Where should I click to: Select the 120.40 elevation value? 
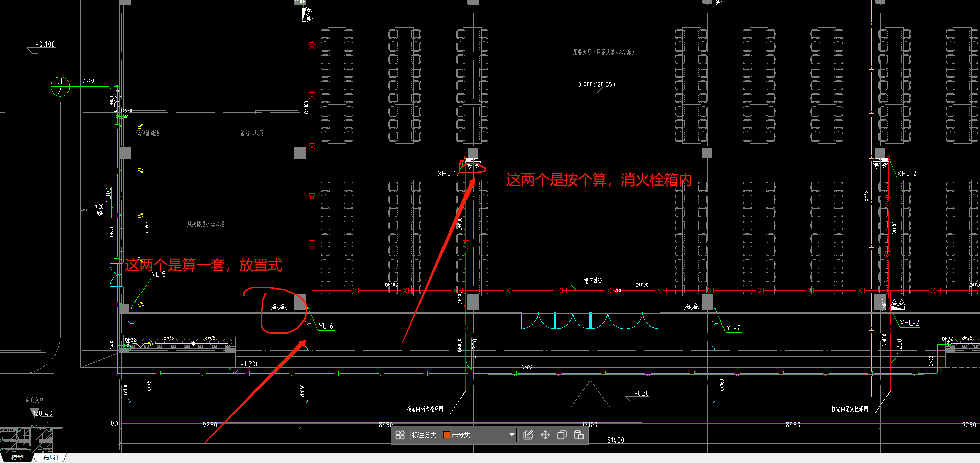pos(42,413)
